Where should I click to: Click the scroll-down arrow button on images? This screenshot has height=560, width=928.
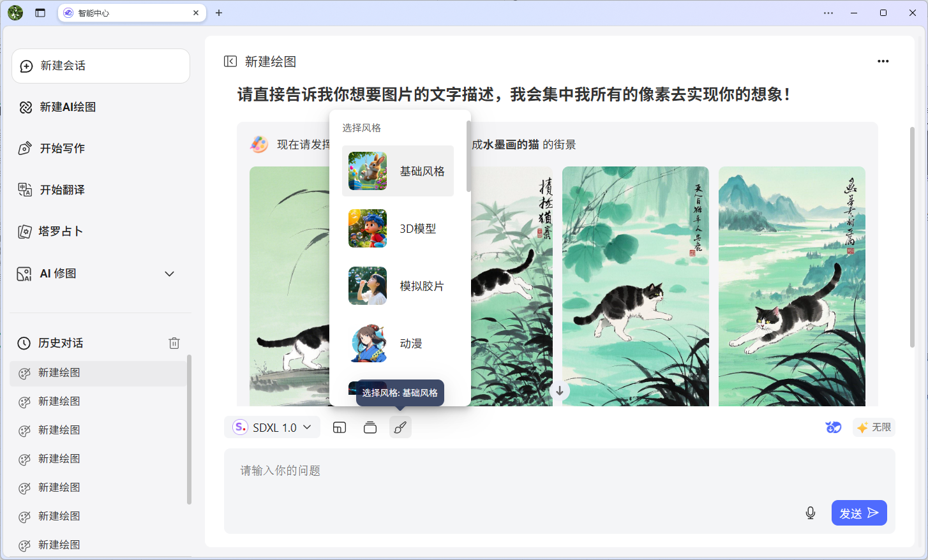click(x=560, y=391)
